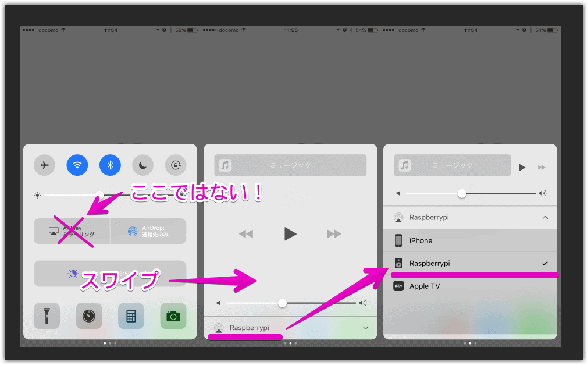Start playback with the large play button
This screenshot has width=588, height=365.
(290, 233)
